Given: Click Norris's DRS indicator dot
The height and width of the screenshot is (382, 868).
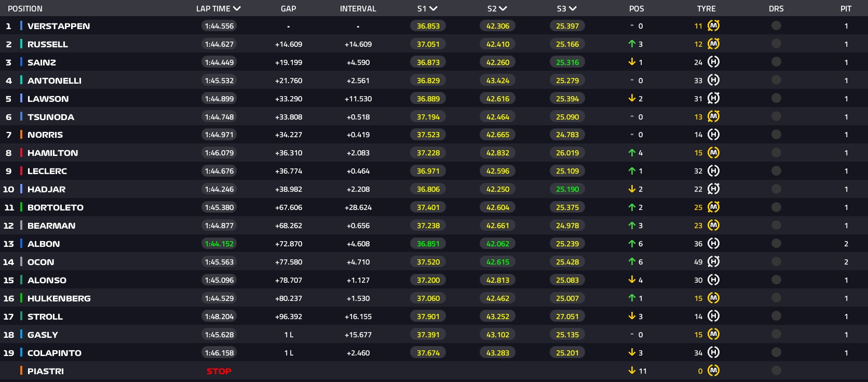Looking at the screenshot, I should click(x=776, y=135).
